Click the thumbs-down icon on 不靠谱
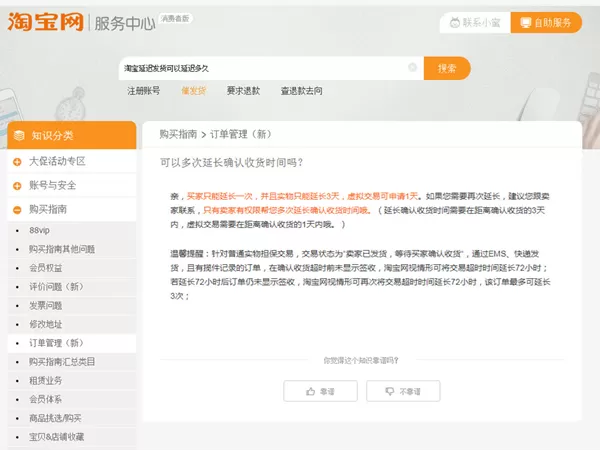This screenshot has height=450, width=600. click(x=390, y=391)
